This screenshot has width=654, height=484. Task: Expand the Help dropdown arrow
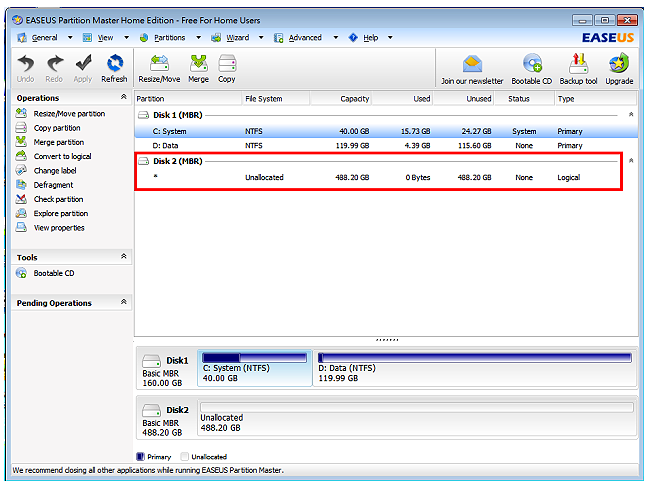pyautogui.click(x=390, y=38)
